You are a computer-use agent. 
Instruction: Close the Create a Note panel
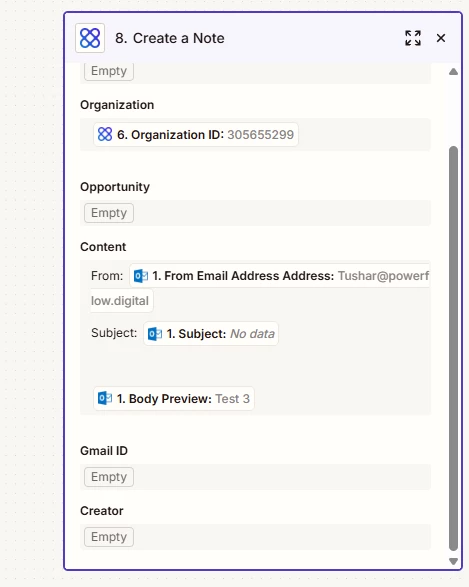point(441,38)
